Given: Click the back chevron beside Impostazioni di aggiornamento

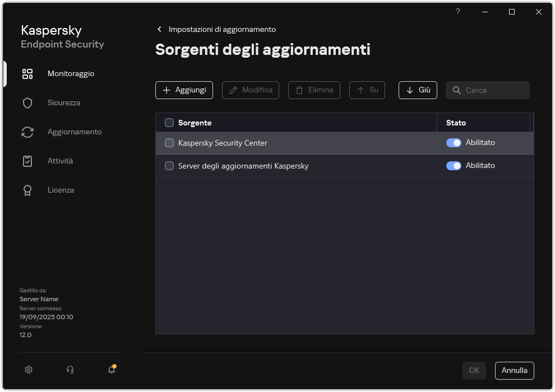Looking at the screenshot, I should pyautogui.click(x=159, y=29).
